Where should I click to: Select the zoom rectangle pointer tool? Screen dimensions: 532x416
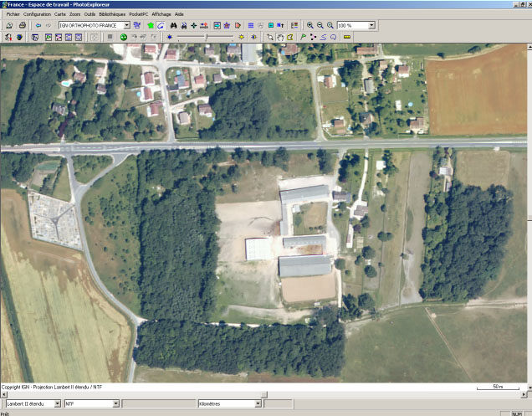270,37
